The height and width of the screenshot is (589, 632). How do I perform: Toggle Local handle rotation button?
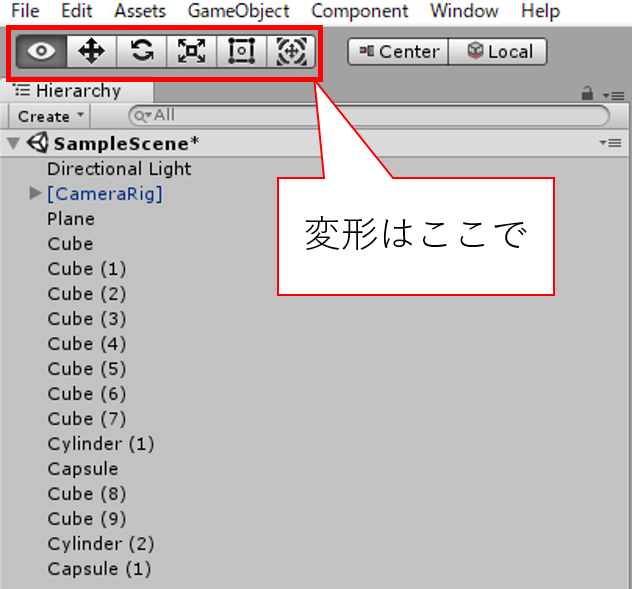(498, 52)
